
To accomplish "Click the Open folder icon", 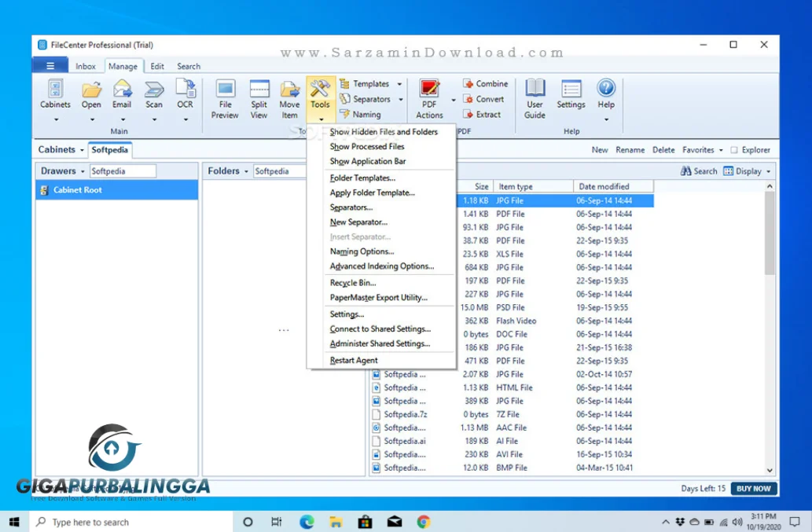I will pos(91,89).
